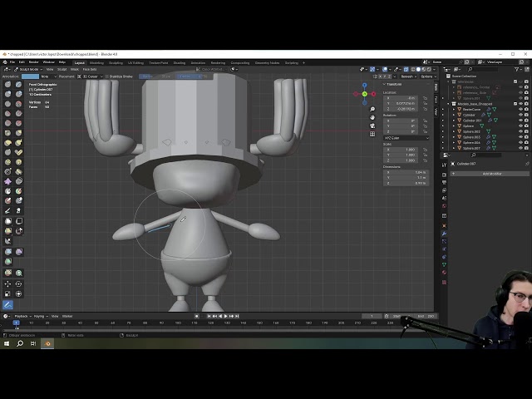
Task: Open the Sculpt Mode dropdown
Action: tap(28, 69)
